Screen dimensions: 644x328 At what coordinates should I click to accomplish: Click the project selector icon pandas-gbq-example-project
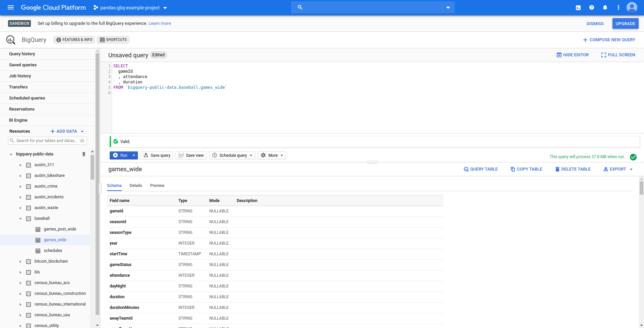coord(96,7)
